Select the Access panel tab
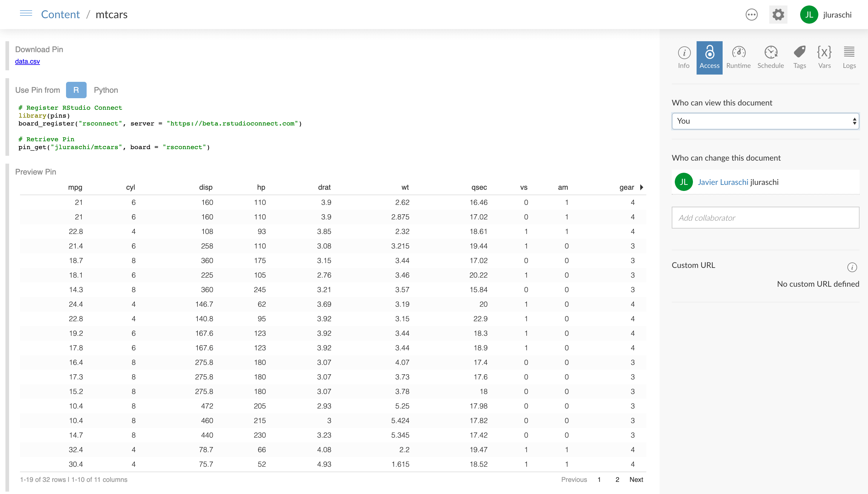Image resolution: width=868 pixels, height=494 pixels. (709, 57)
